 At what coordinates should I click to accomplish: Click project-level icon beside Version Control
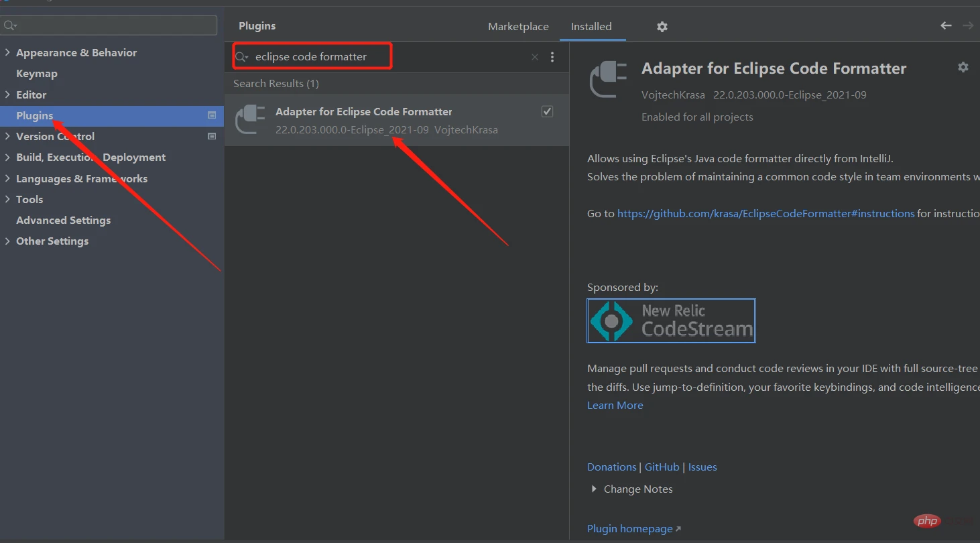coord(212,136)
